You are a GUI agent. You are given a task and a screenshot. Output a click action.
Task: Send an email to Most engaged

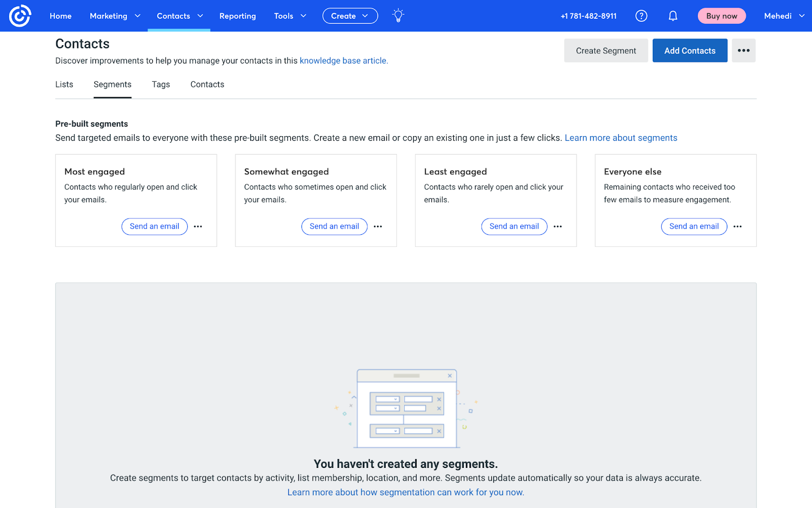[x=154, y=227]
